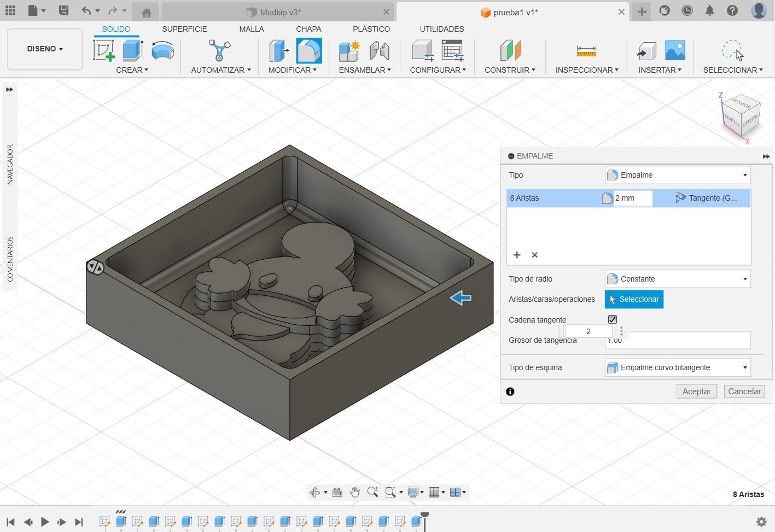The width and height of the screenshot is (775, 532).
Task: Switch to the MALLA ribbon tab
Action: pyautogui.click(x=252, y=29)
